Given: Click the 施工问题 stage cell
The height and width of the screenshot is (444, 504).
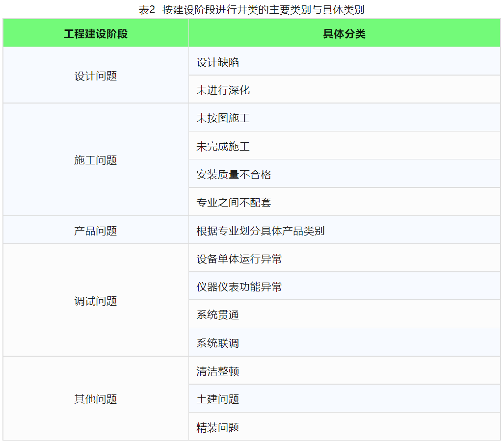Looking at the screenshot, I should coord(96,160).
